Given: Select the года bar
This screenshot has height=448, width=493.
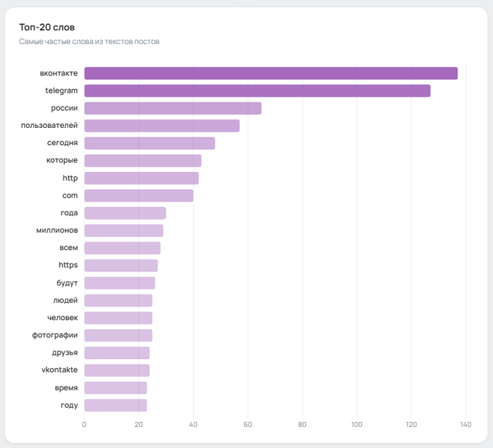Looking at the screenshot, I should click(x=124, y=213).
